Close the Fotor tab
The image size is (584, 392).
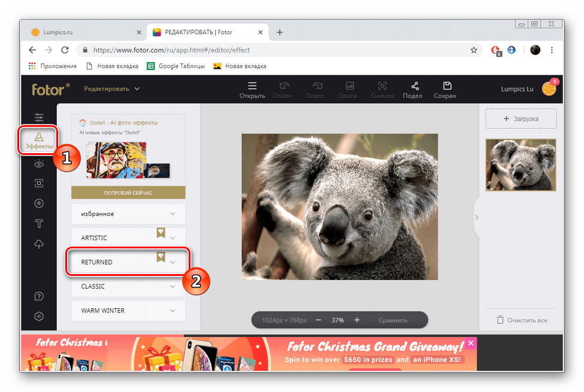click(261, 32)
